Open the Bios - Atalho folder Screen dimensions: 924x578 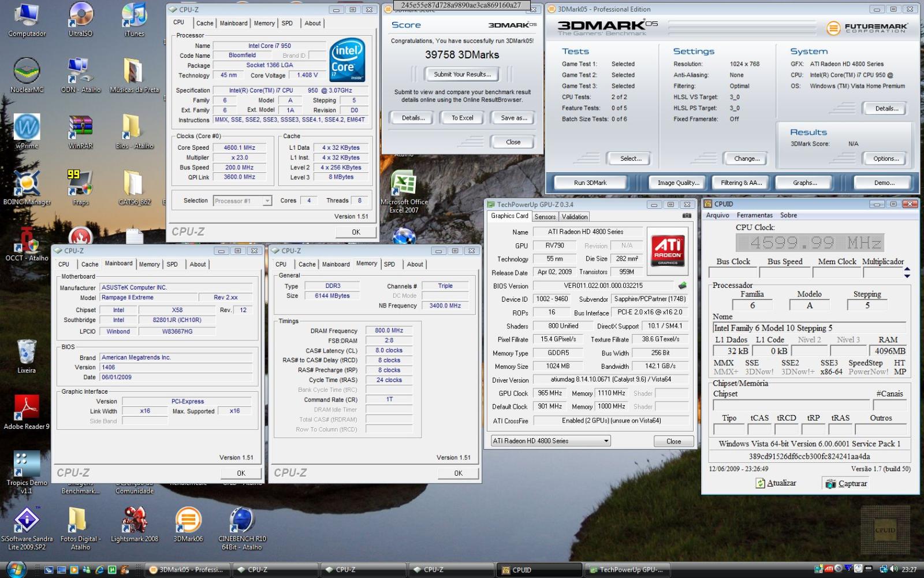[x=135, y=131]
